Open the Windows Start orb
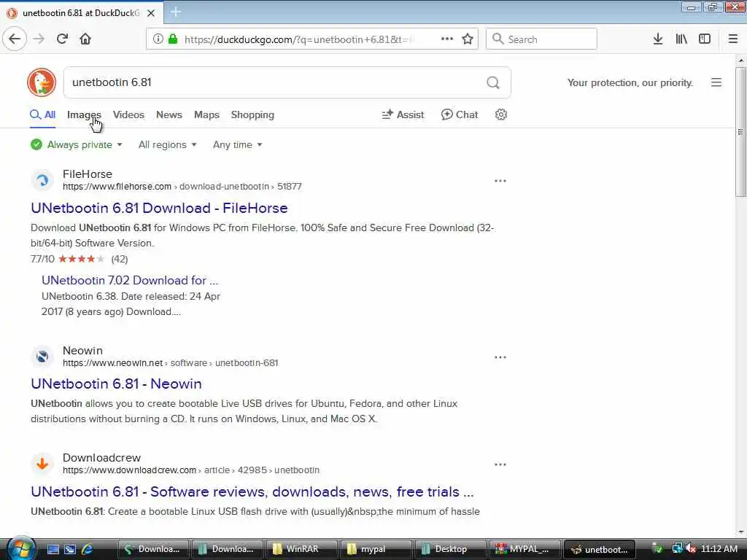This screenshot has height=560, width=747. pos(20,548)
